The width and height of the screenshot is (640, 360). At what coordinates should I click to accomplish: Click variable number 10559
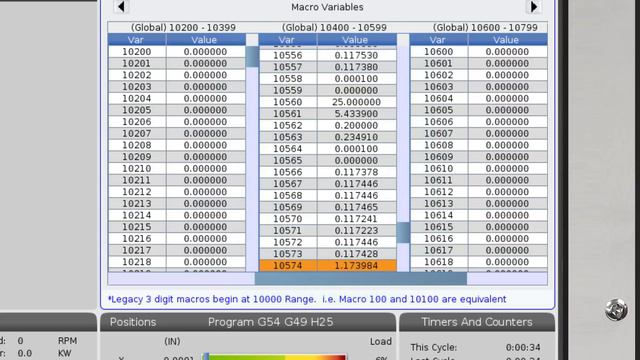pos(288,91)
